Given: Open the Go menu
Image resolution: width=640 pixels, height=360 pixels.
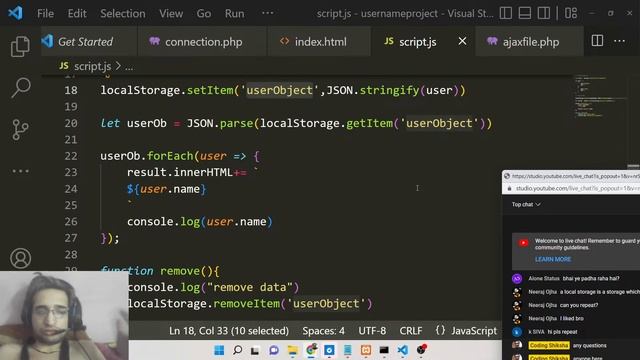Looking at the screenshot, I should coord(204,13).
